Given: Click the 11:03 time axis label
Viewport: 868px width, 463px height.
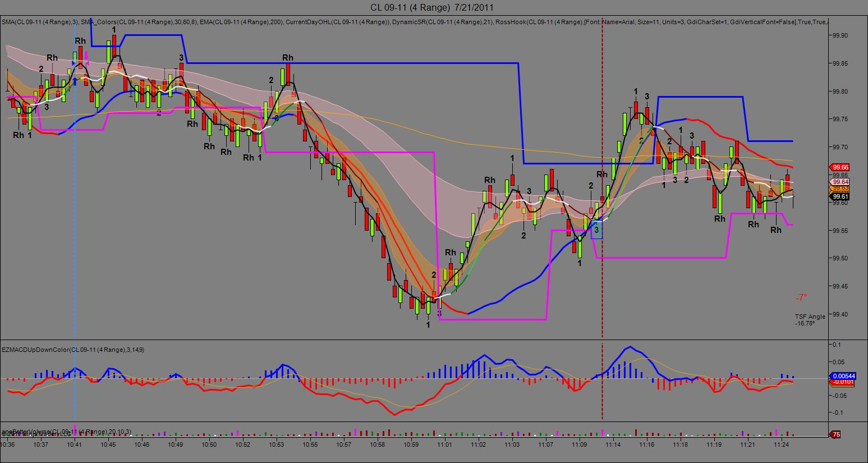Looking at the screenshot, I should coord(512,444).
